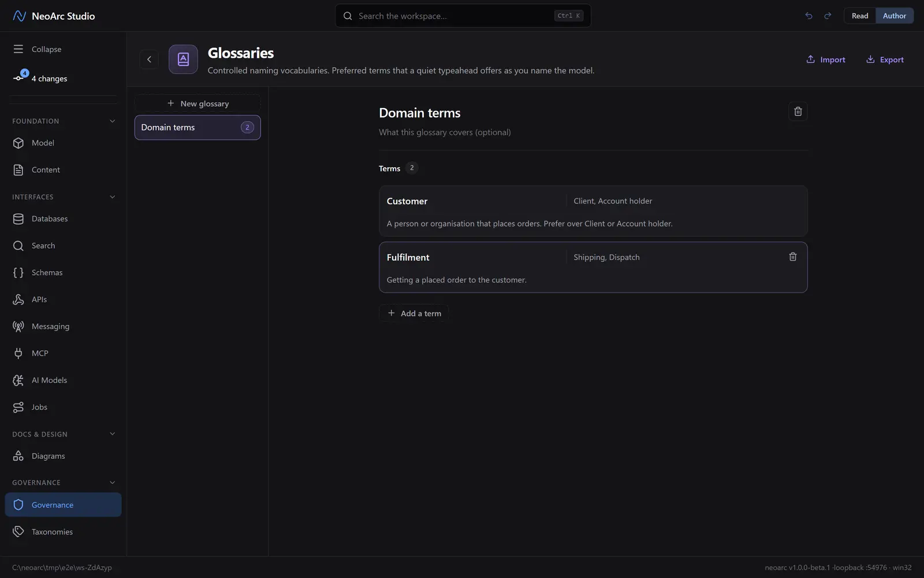The height and width of the screenshot is (578, 924).
Task: Click the Terms count badge showing 2
Action: [x=412, y=168]
